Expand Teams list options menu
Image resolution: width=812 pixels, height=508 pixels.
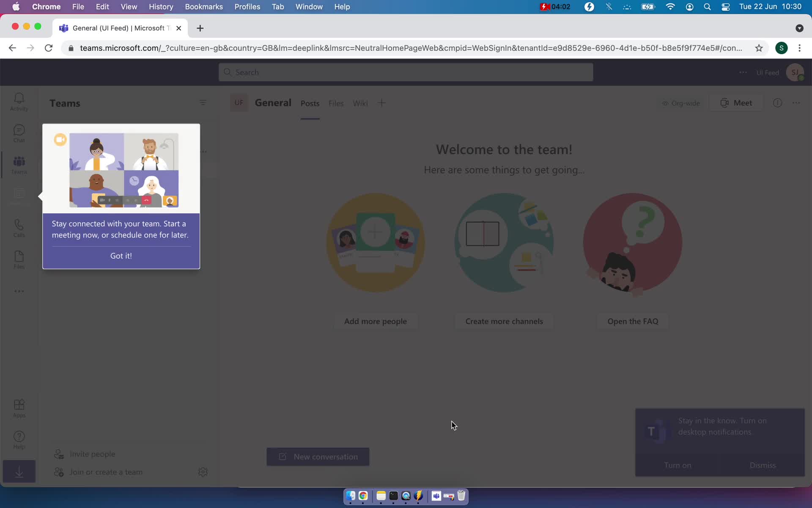pyautogui.click(x=203, y=103)
